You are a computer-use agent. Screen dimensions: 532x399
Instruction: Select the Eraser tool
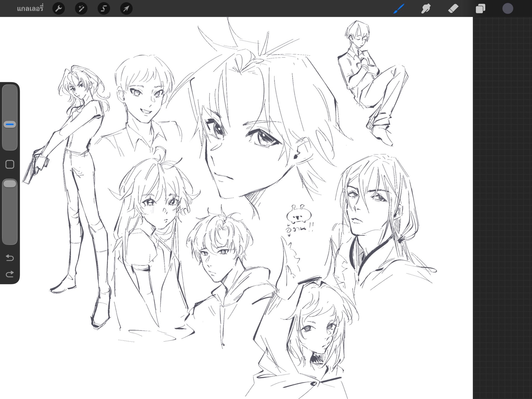coord(453,9)
